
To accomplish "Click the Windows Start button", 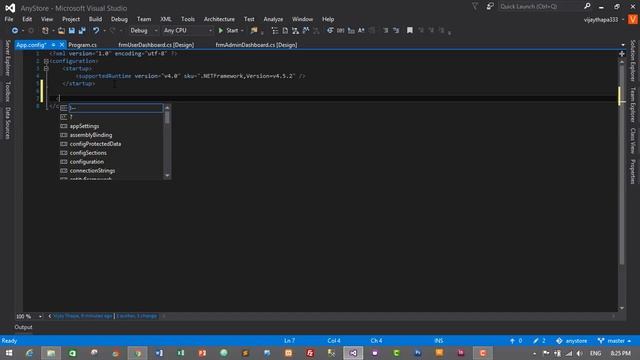I will pos(9,353).
